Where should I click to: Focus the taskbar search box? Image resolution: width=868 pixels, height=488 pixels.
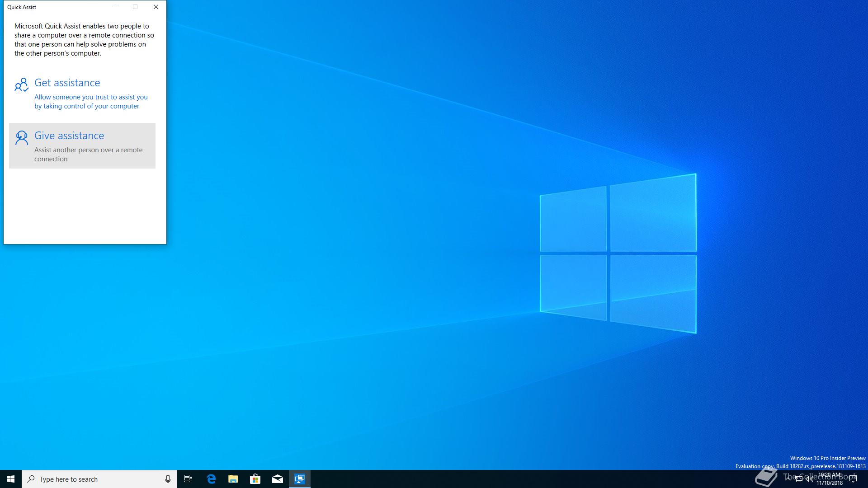(x=99, y=479)
